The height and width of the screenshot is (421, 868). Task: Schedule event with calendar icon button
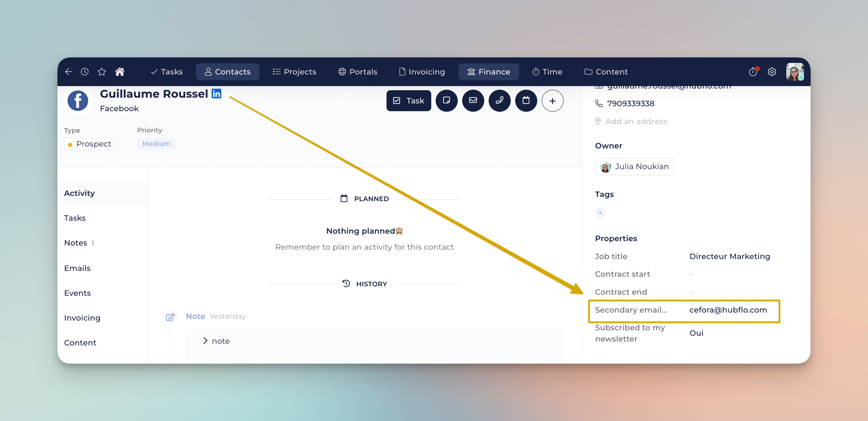coord(526,101)
